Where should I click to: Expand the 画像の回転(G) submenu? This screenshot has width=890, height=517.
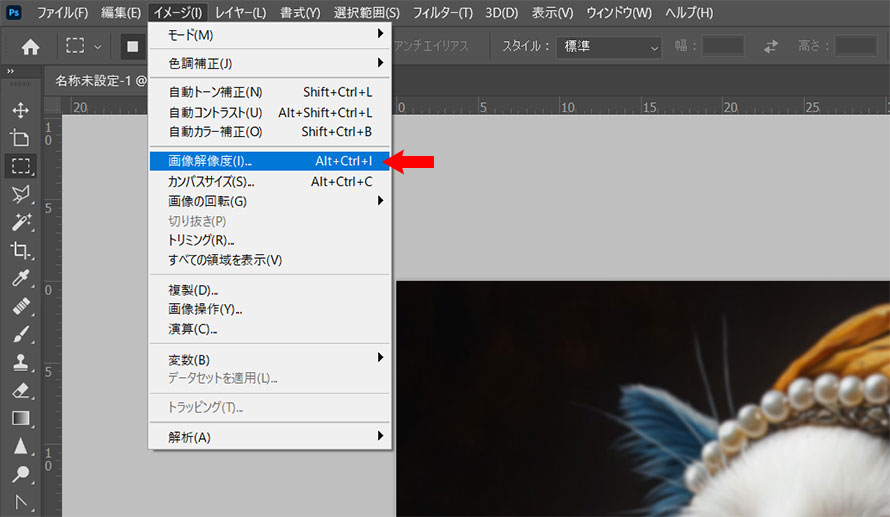[270, 201]
